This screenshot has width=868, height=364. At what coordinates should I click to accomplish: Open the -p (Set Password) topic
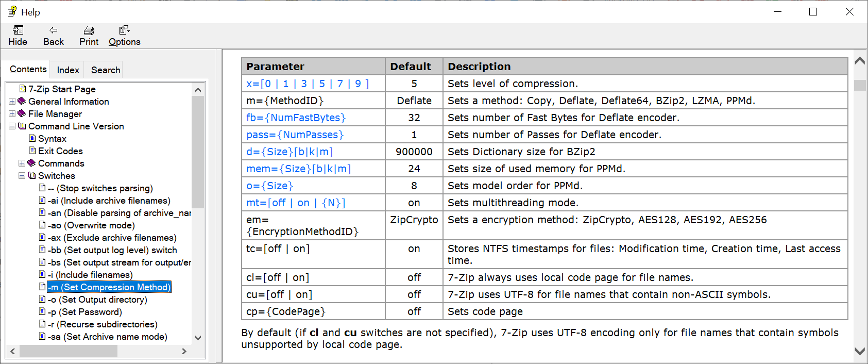[85, 312]
